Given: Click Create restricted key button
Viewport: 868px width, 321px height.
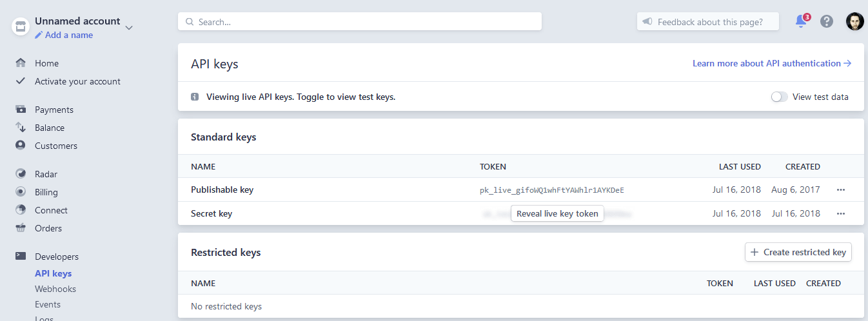Looking at the screenshot, I should pos(798,253).
